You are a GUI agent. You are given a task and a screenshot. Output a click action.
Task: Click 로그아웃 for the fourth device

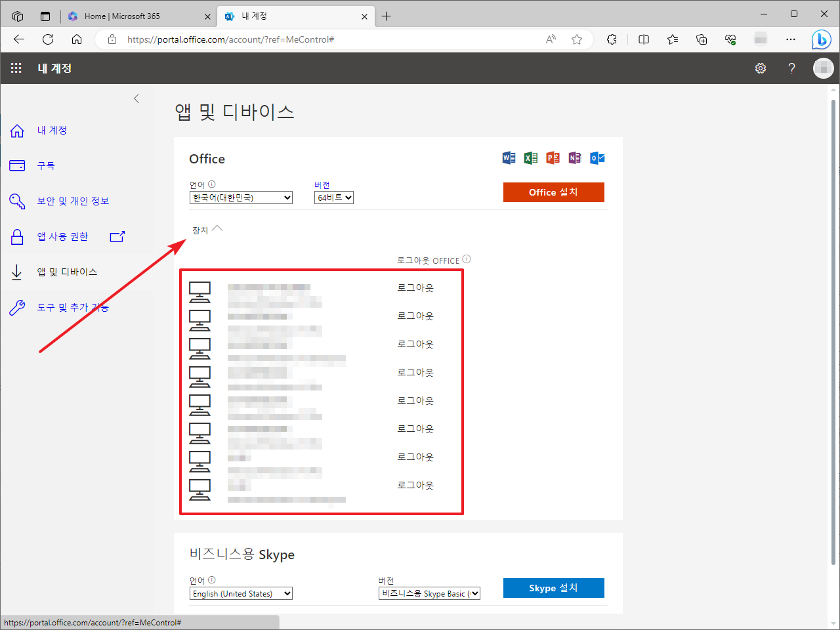coord(415,372)
